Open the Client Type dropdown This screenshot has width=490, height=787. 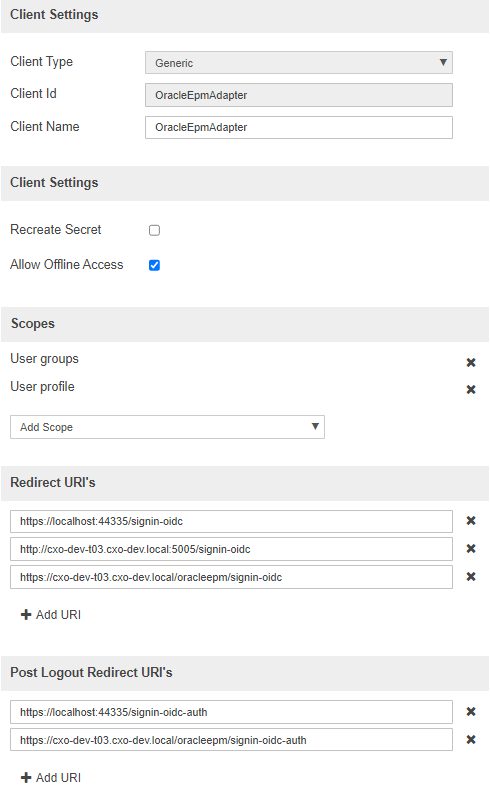click(x=299, y=63)
